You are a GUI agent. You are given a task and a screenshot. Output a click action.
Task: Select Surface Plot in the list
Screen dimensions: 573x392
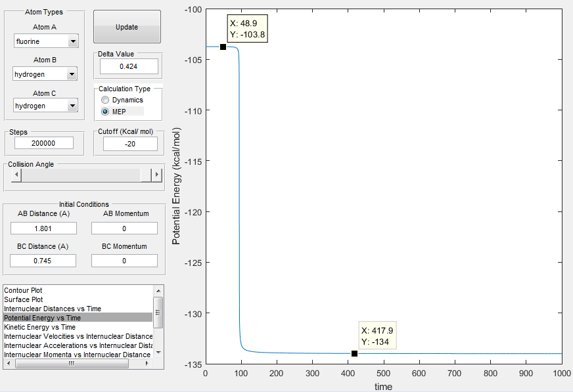(24, 299)
